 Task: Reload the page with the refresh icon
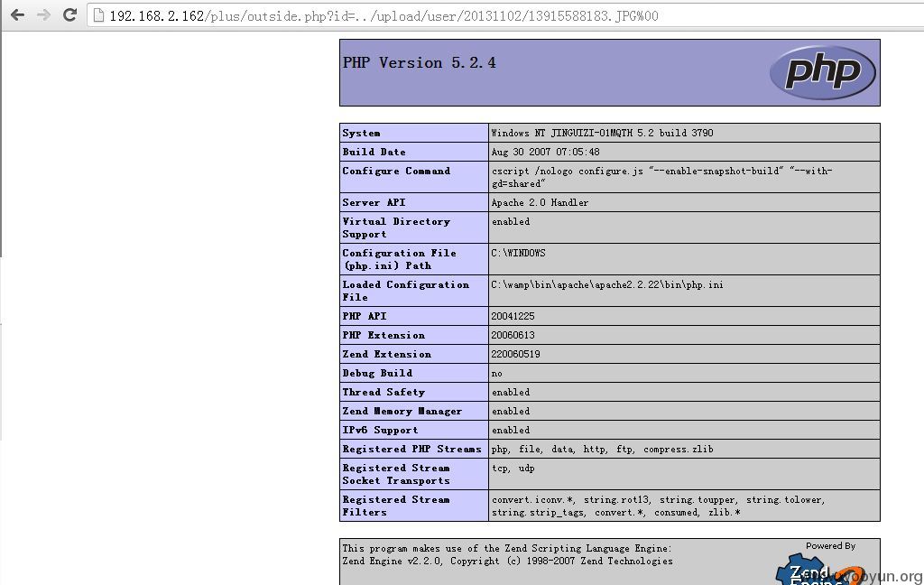[70, 14]
